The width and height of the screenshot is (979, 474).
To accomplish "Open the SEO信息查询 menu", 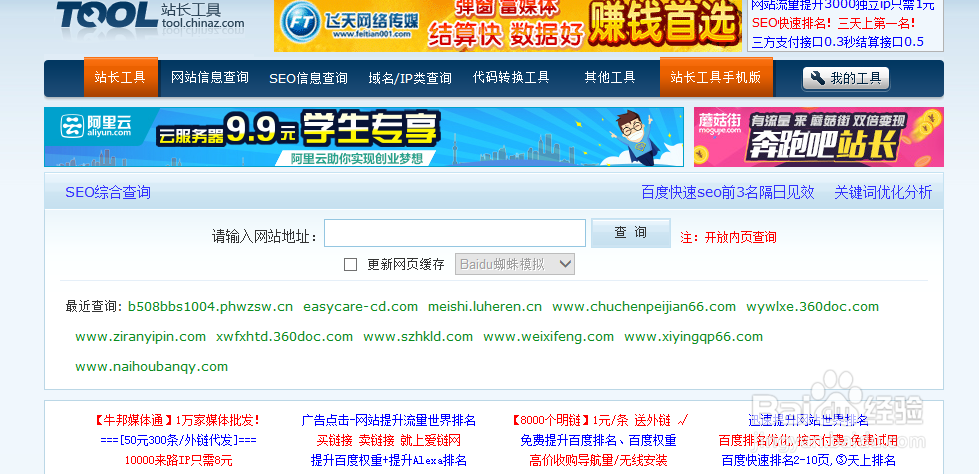I will (x=308, y=79).
